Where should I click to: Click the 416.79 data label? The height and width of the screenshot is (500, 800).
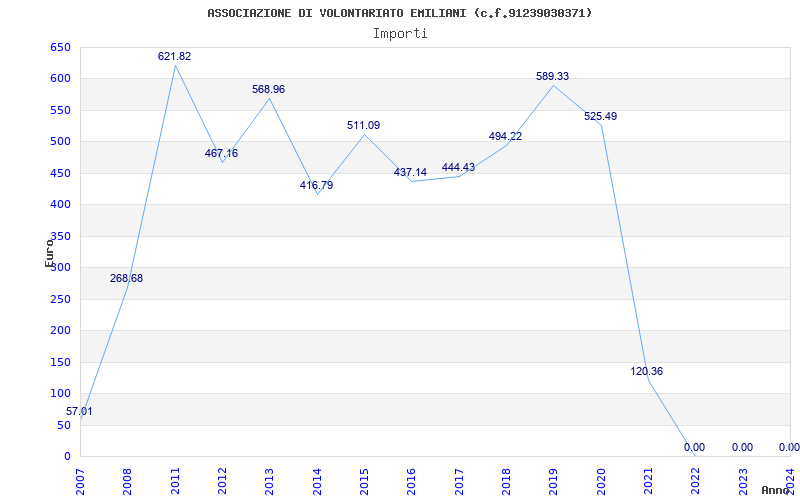pos(316,186)
